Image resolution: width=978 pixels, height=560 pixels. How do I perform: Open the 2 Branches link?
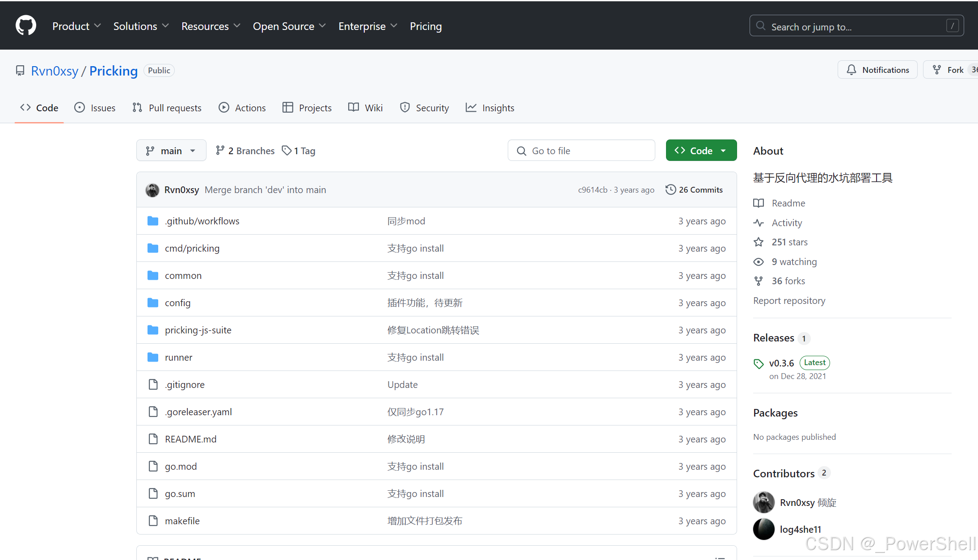[245, 151]
